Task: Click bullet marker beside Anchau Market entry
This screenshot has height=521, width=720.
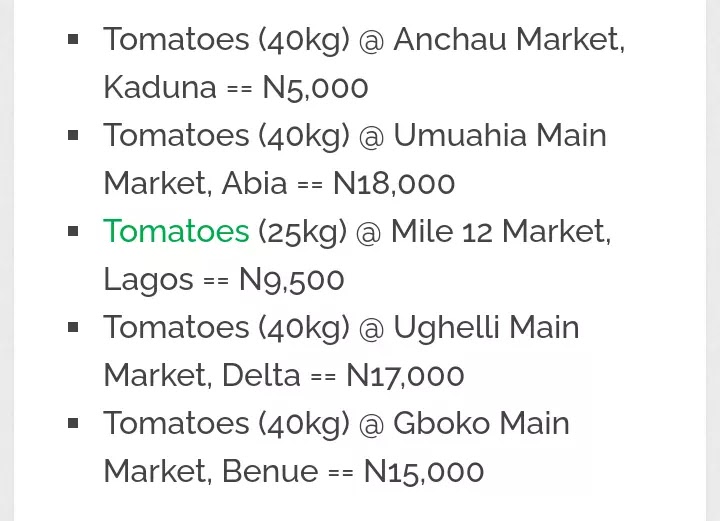Action: tap(73, 40)
